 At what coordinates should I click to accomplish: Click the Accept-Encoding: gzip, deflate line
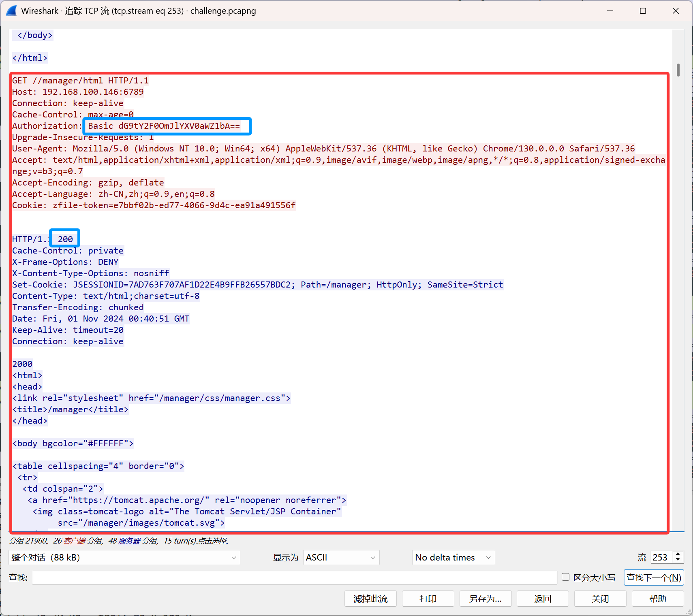click(88, 183)
